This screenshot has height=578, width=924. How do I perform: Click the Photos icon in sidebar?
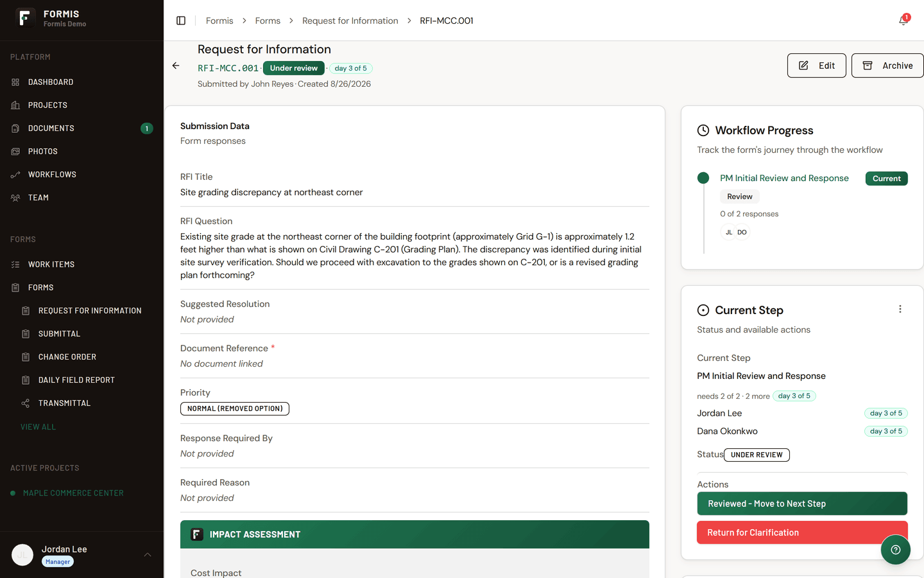15,152
